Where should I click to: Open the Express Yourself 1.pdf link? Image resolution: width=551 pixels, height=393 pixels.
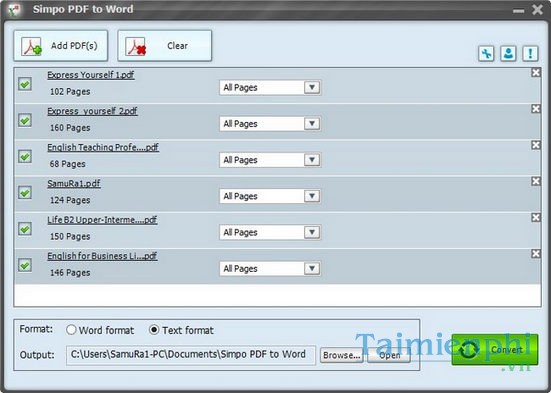[91, 75]
